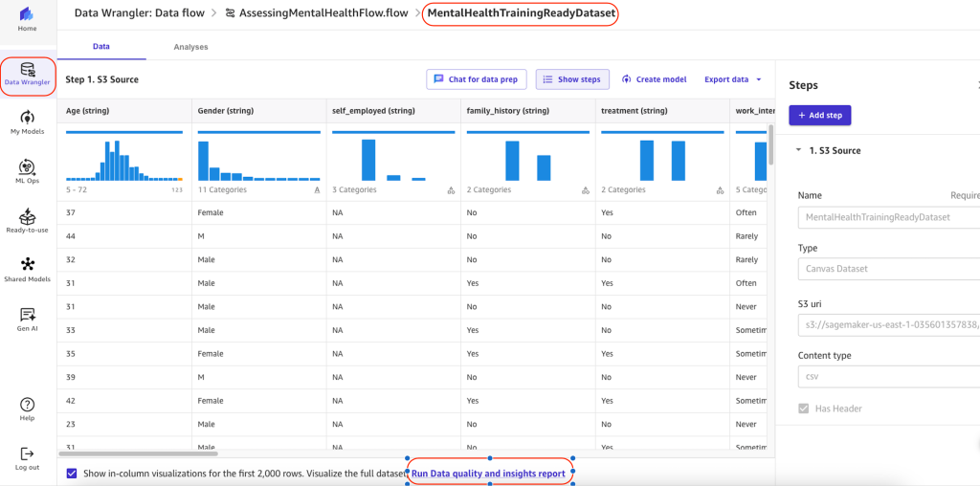Open Ready-to-use models
This screenshot has height=486, width=980.
pyautogui.click(x=27, y=221)
